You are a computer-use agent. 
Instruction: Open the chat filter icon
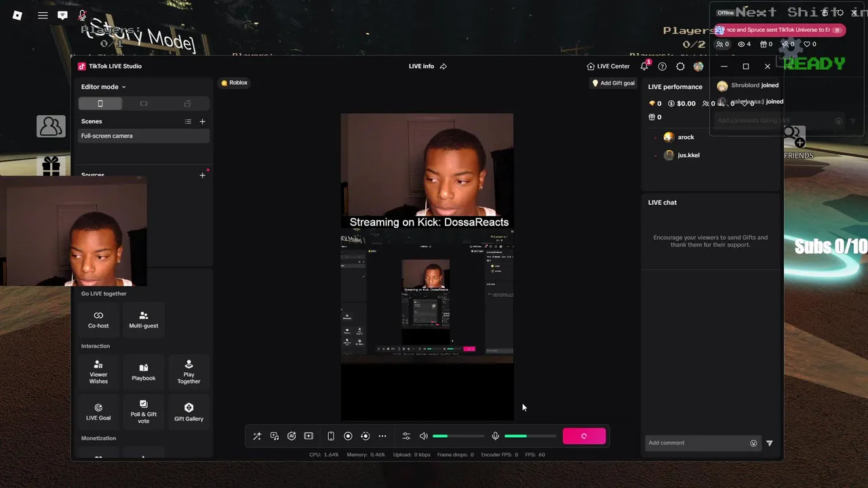point(770,443)
